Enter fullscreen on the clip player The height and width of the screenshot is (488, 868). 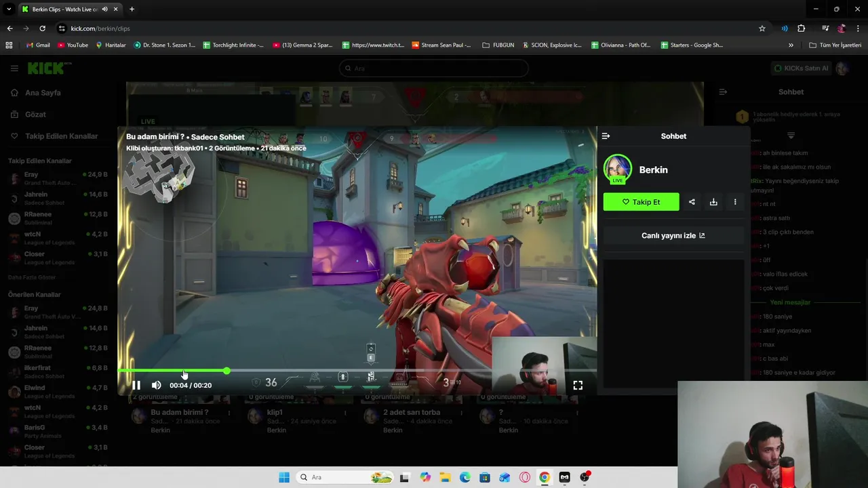578,385
